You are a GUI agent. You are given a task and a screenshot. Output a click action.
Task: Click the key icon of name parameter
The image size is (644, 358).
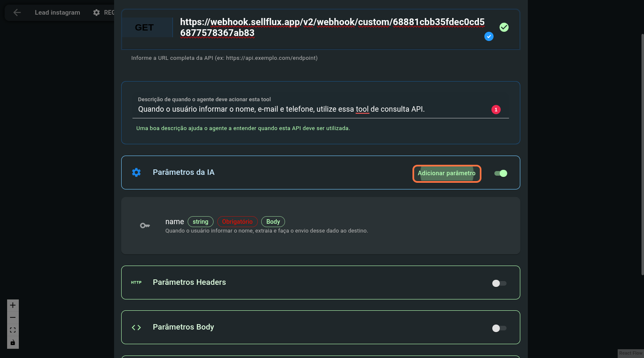(x=145, y=226)
